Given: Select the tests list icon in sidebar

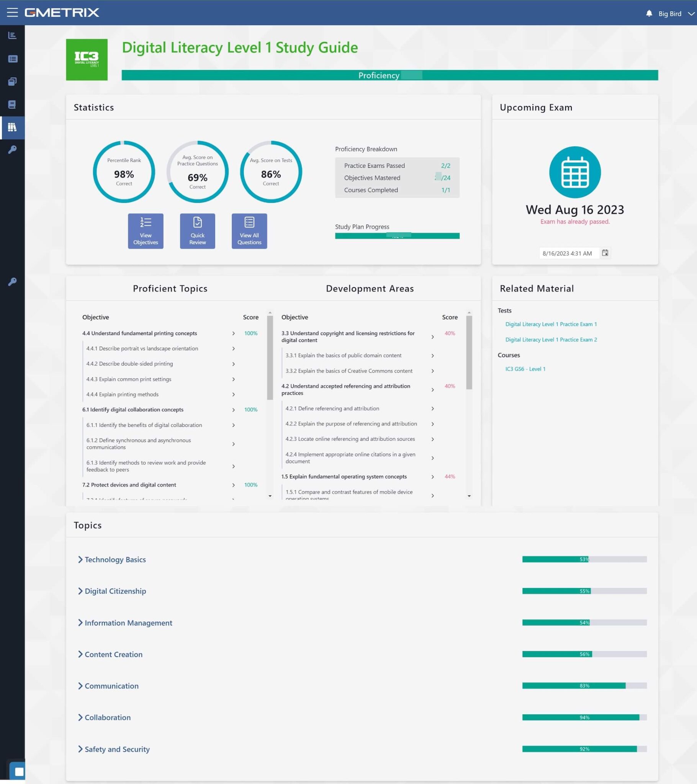Looking at the screenshot, I should tap(13, 59).
